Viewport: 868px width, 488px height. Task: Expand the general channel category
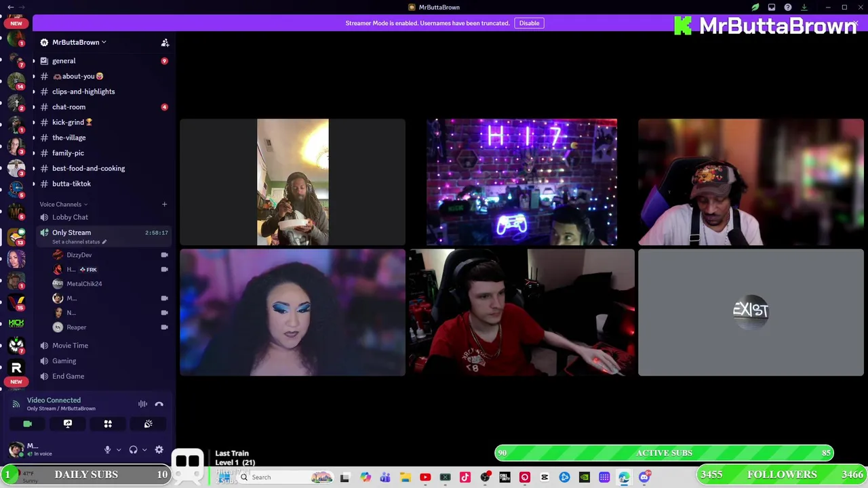[x=33, y=61]
